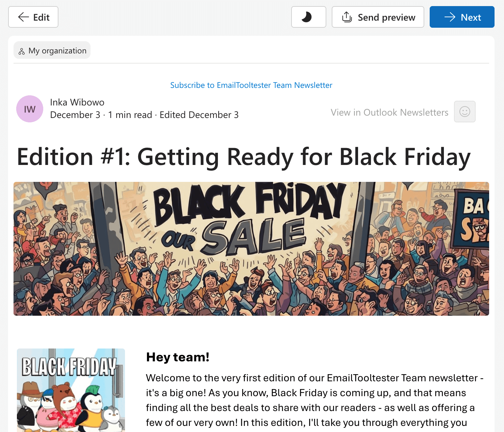Open the Black Friday Sale banner image
The width and height of the screenshot is (504, 432).
251,248
